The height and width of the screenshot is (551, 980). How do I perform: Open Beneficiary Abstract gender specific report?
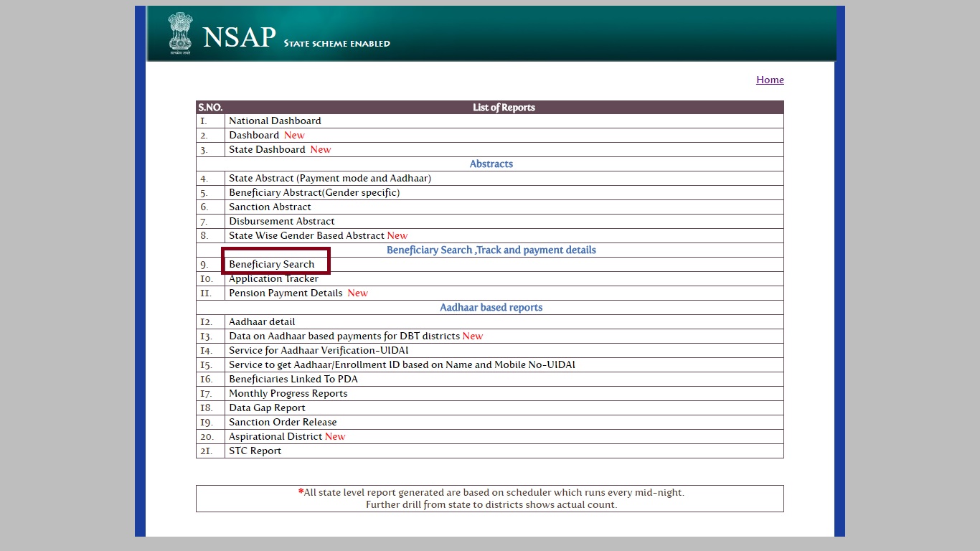point(314,192)
